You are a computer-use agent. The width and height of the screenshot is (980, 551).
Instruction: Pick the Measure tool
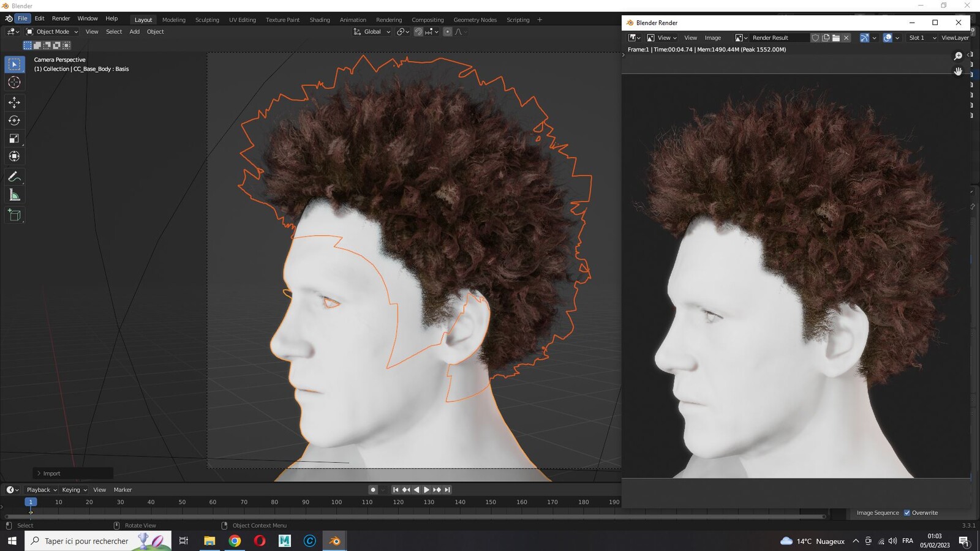(14, 195)
